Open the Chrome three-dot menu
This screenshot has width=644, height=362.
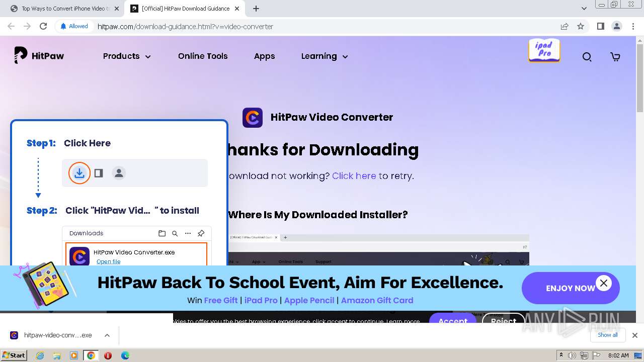click(x=632, y=26)
